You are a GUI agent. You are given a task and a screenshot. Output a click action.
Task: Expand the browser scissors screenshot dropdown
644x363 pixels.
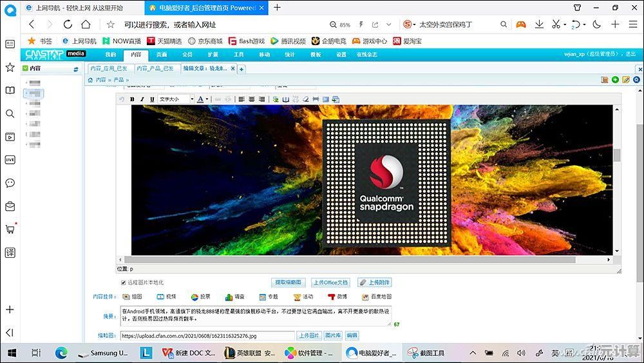coord(564,25)
